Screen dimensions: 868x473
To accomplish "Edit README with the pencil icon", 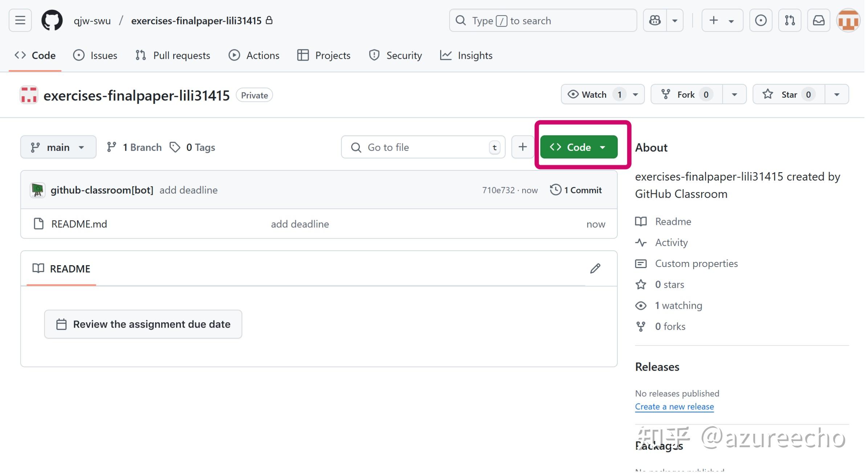I will pyautogui.click(x=595, y=268).
